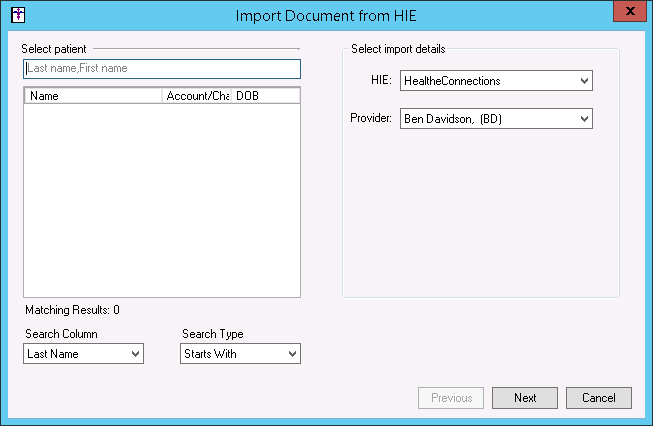This screenshot has width=653, height=426.
Task: Click the Previous button
Action: 451,398
